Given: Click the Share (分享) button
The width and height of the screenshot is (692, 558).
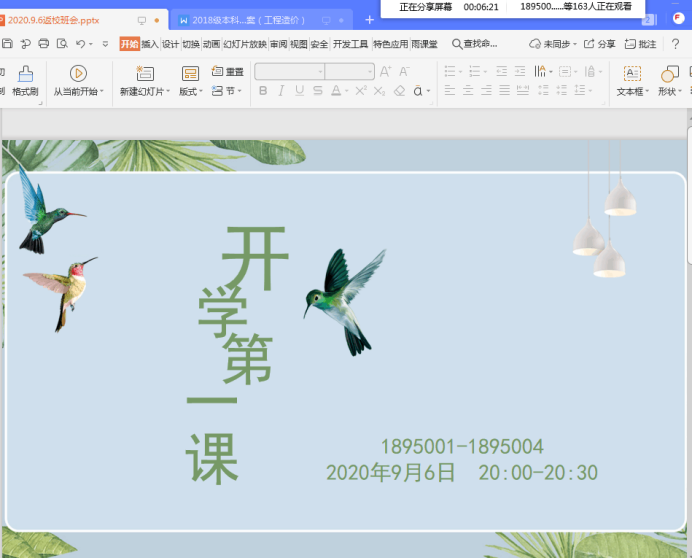Looking at the screenshot, I should [x=600, y=44].
